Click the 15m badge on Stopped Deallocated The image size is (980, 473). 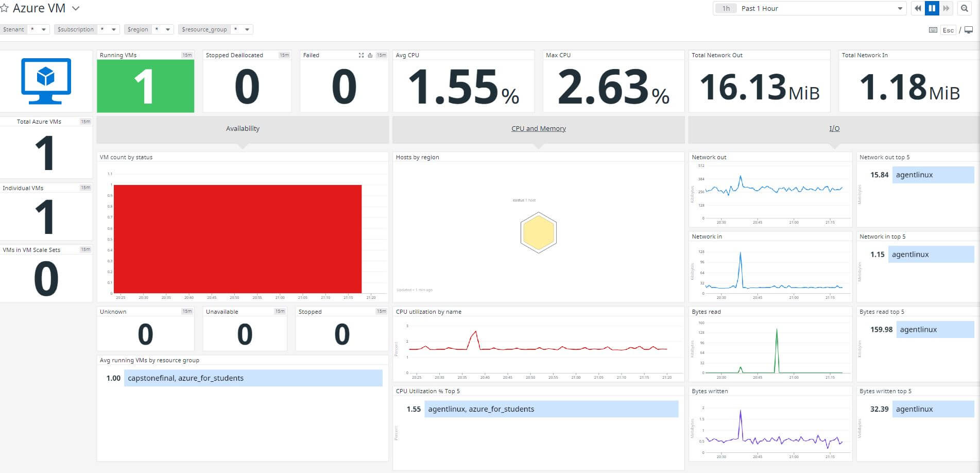pyautogui.click(x=284, y=55)
